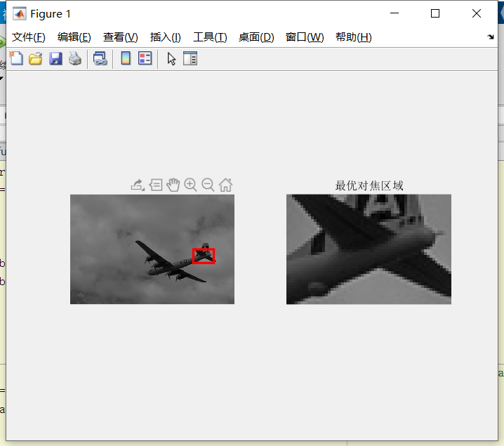The width and height of the screenshot is (504, 446).
Task: Maximize the Figure 1 window
Action: [435, 13]
